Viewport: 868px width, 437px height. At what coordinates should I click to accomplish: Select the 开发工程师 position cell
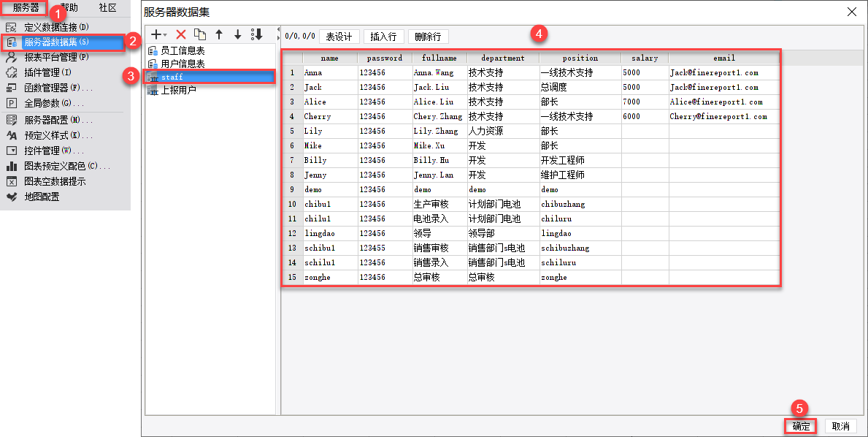pos(580,161)
